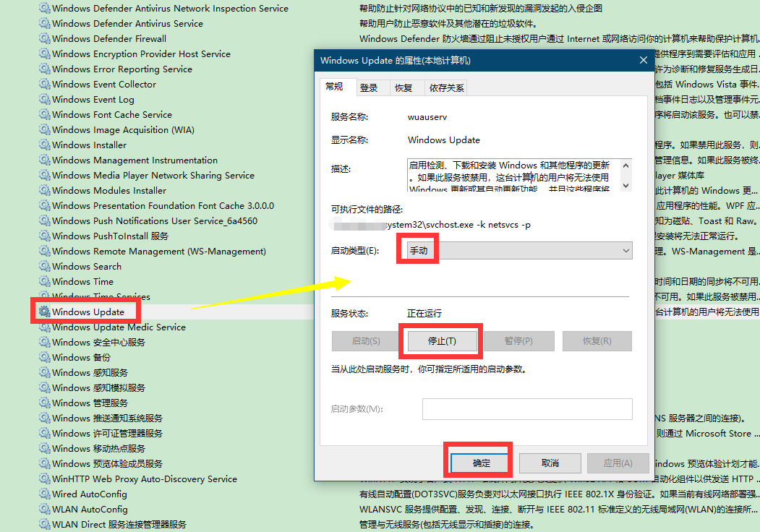Click the executable path svchost.exe -k netsvcs -p
Viewport: 760px width, 532px height.
[458, 225]
